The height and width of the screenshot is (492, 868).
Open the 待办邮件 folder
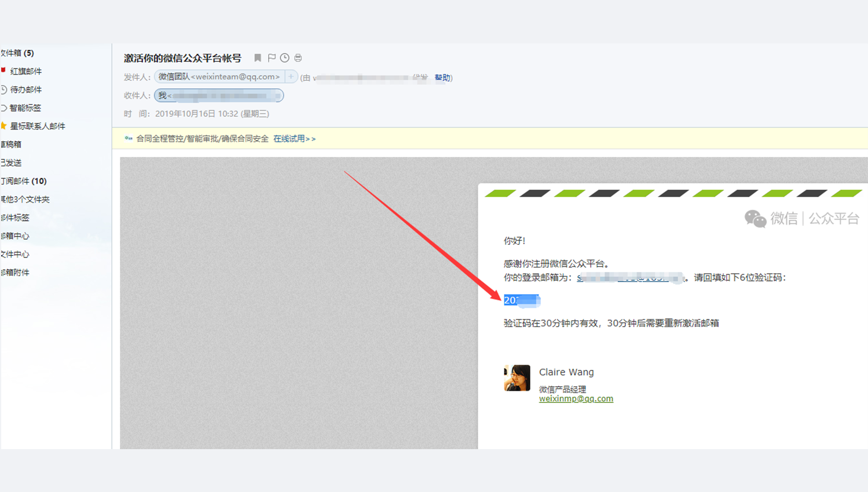(x=26, y=90)
